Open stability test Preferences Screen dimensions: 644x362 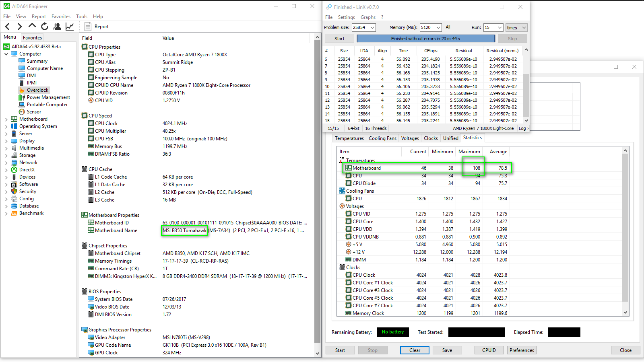tap(522, 350)
